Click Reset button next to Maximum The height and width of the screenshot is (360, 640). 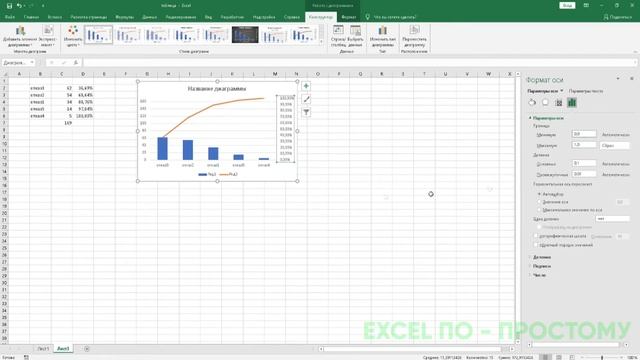(x=615, y=145)
